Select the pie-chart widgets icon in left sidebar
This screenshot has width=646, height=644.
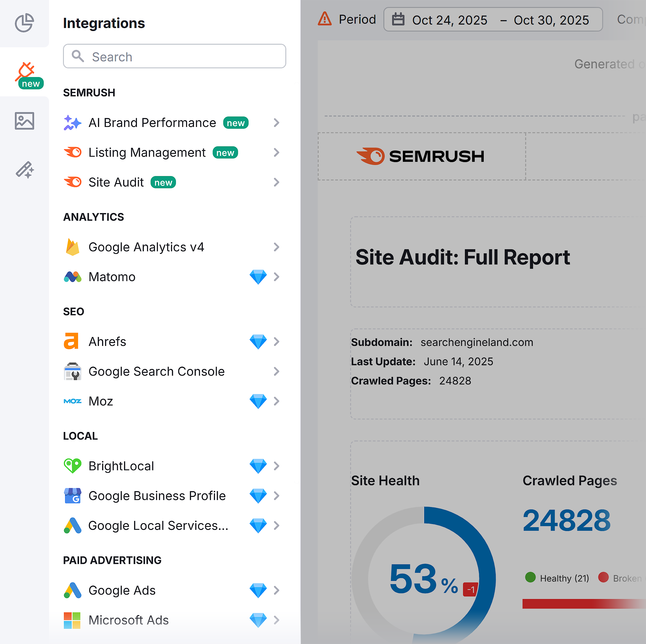(x=24, y=23)
